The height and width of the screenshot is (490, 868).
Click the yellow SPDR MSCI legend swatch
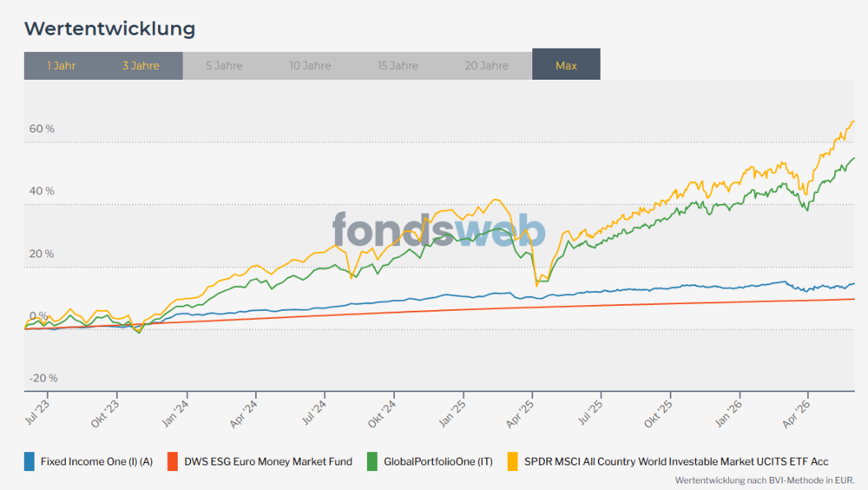click(513, 461)
